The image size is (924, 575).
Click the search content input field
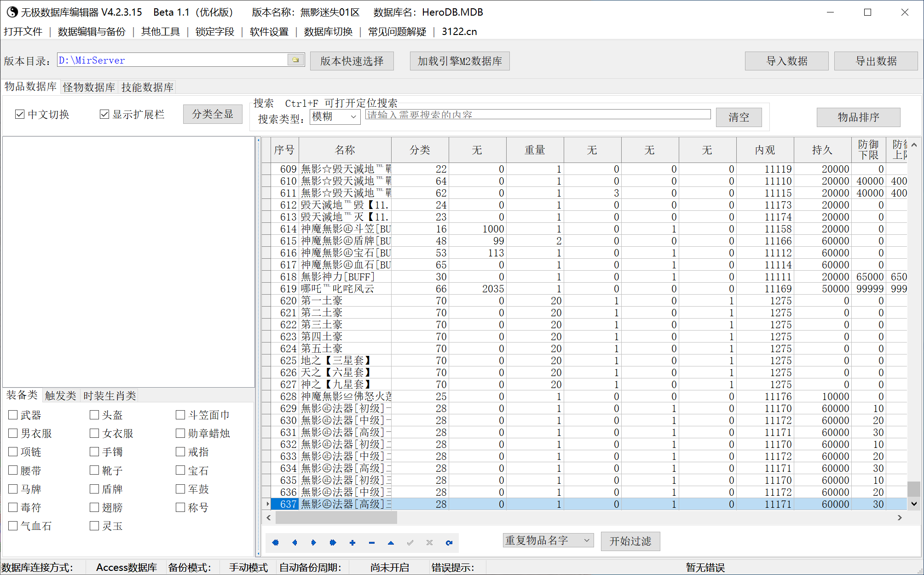538,114
